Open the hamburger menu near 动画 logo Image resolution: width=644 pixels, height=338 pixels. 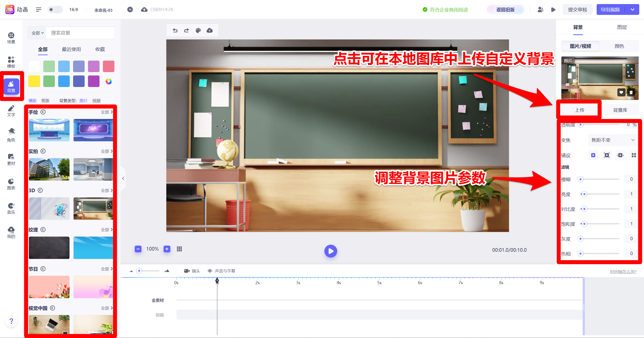(x=39, y=9)
